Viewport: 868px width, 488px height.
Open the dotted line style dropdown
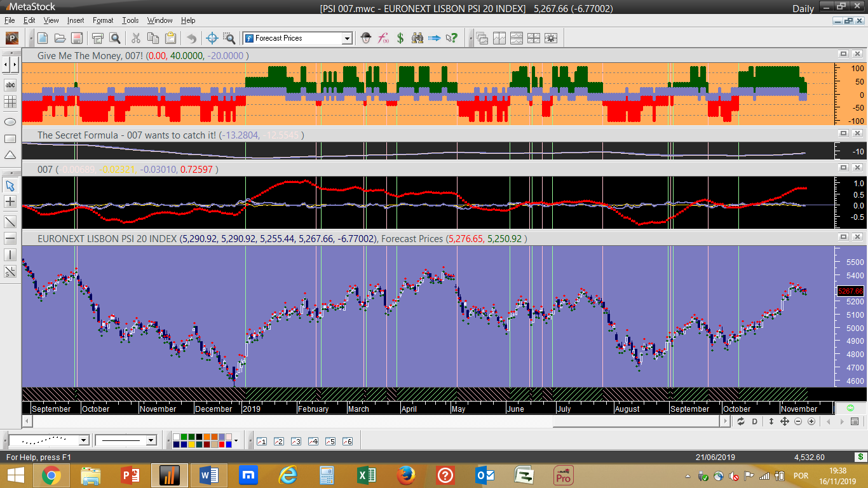(x=84, y=440)
